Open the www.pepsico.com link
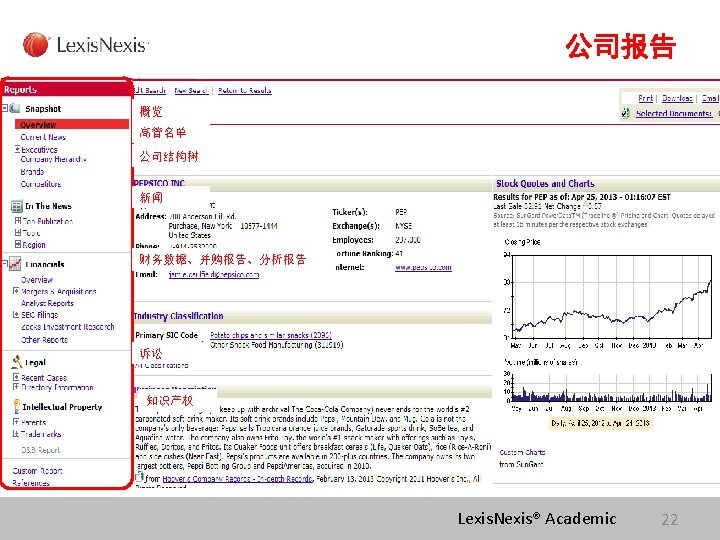 (x=423, y=267)
